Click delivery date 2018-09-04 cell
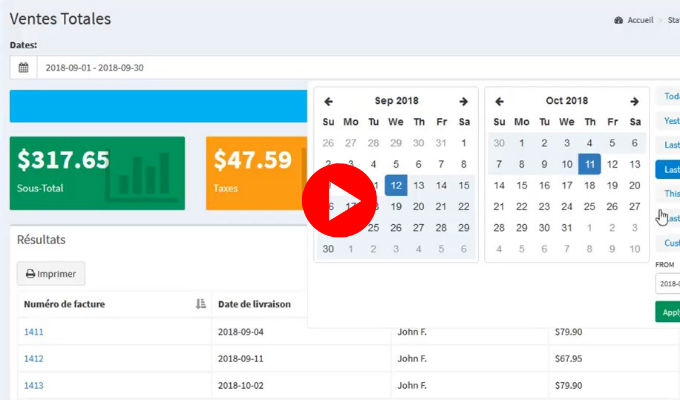680x400 pixels. (241, 332)
